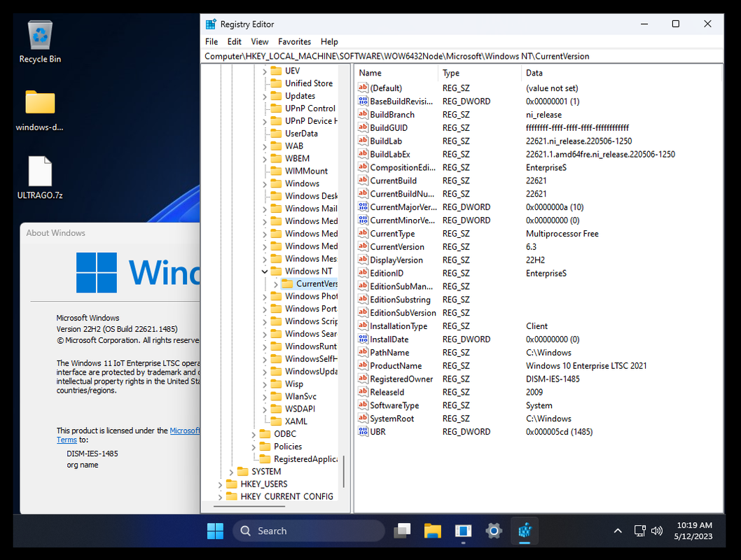The width and height of the screenshot is (741, 560).
Task: Sort by the Data column header
Action: (621, 73)
